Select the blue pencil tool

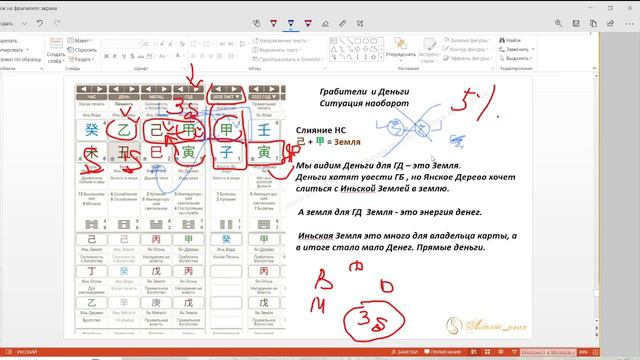(x=291, y=24)
